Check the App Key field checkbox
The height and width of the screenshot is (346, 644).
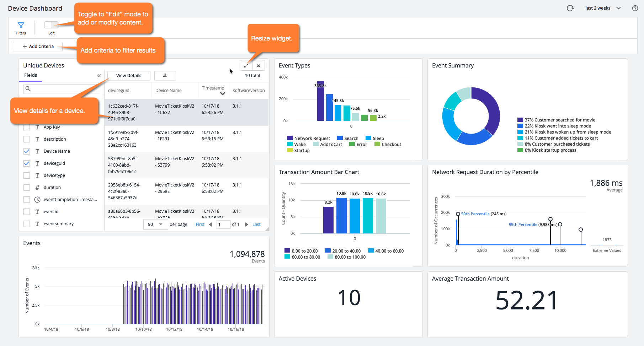(x=27, y=127)
